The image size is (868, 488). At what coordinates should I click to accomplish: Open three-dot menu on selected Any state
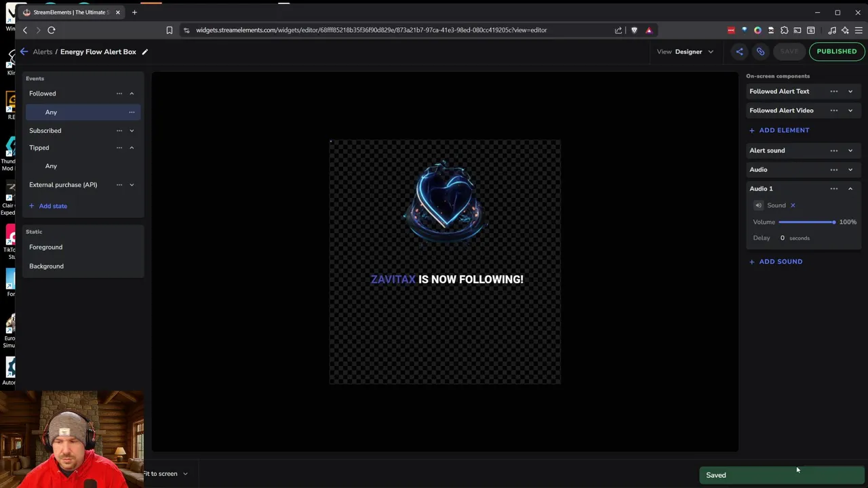[x=132, y=113]
